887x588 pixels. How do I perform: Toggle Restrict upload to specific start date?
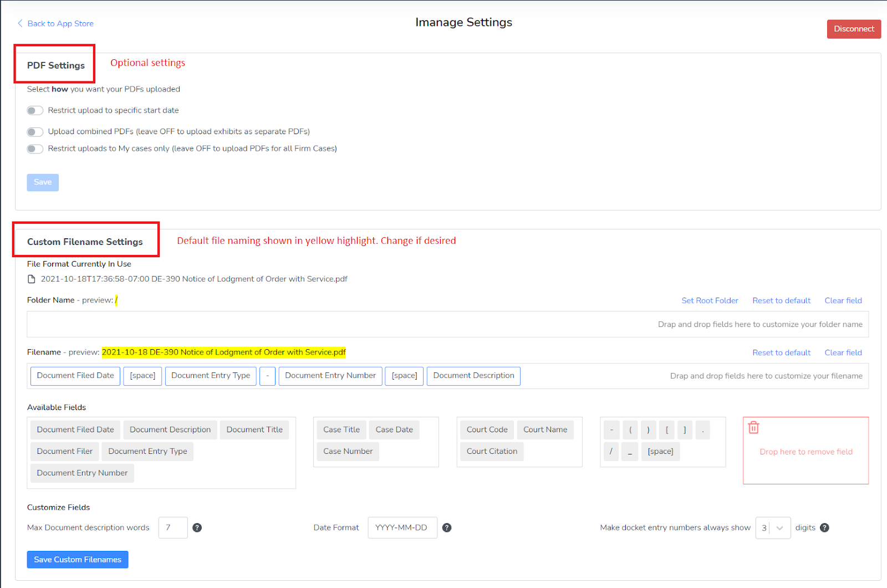tap(35, 110)
